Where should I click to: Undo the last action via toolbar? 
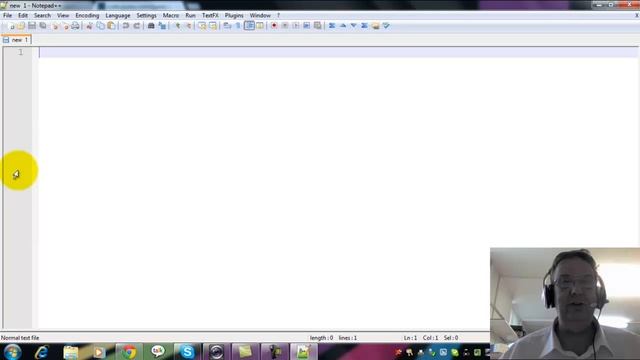click(126, 26)
